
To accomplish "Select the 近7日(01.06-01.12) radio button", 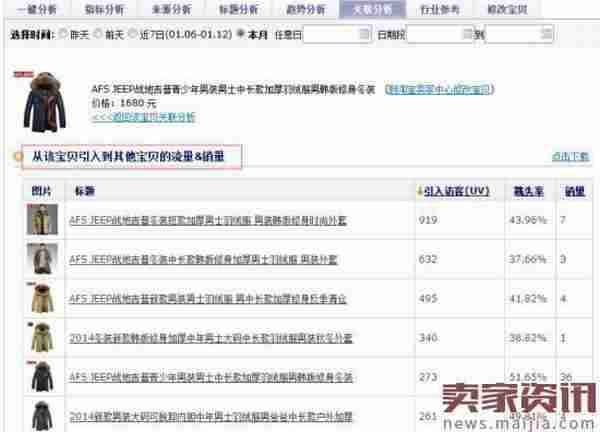I will coord(132,34).
